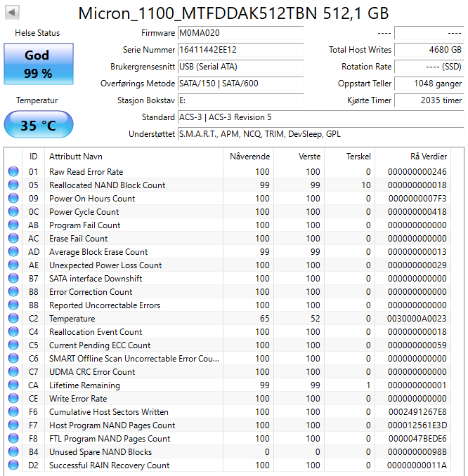Click the 35 °C temperature indicator

[x=38, y=126]
